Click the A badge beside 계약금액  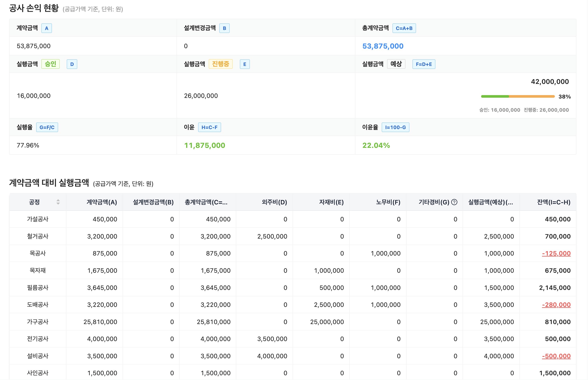point(46,28)
